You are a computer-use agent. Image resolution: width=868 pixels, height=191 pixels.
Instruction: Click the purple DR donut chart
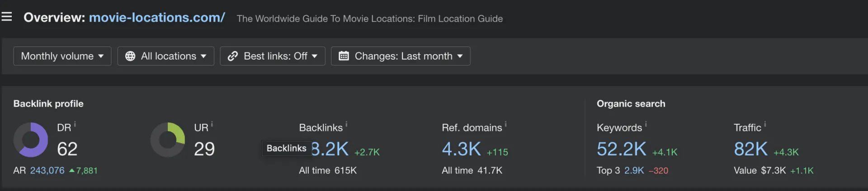(x=31, y=140)
